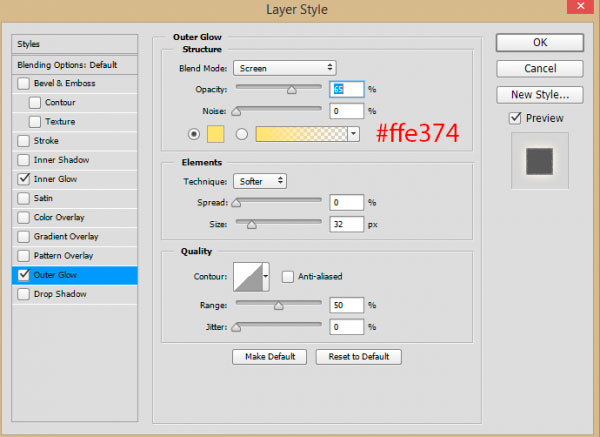Uncheck the Inner Glow checkbox

coord(23,179)
